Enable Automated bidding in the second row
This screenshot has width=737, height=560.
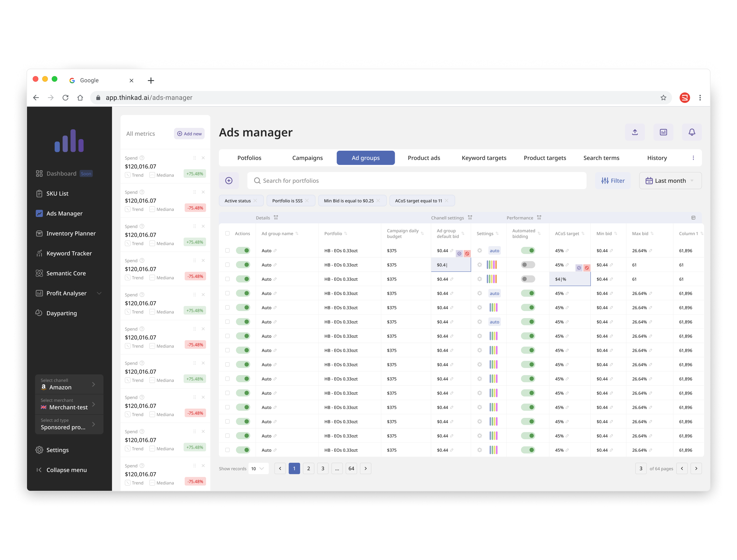coord(528,265)
